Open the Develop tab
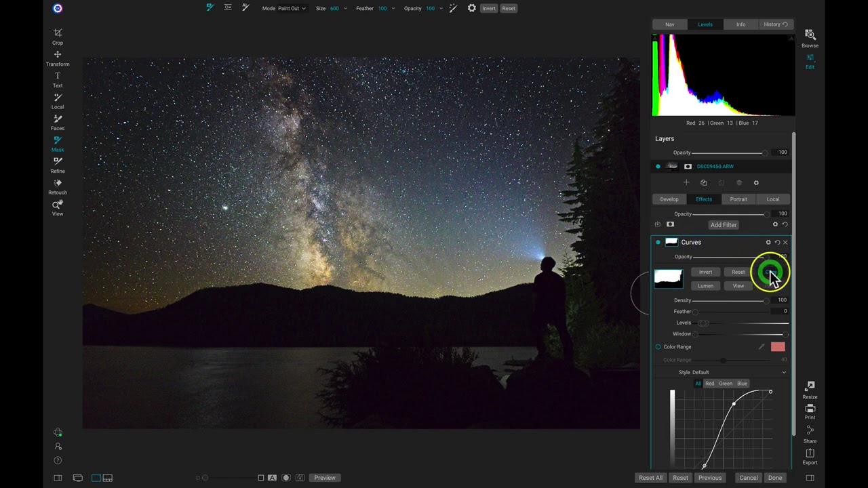868x488 pixels. 669,199
